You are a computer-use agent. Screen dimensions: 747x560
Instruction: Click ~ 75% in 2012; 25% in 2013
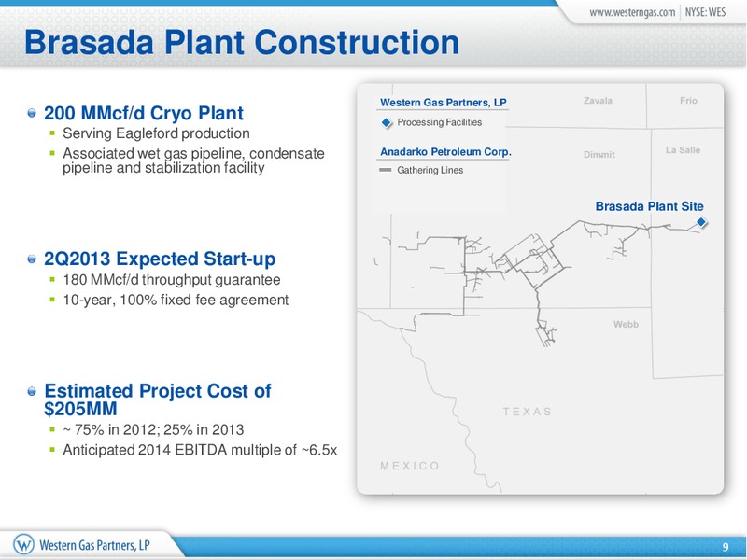click(153, 429)
